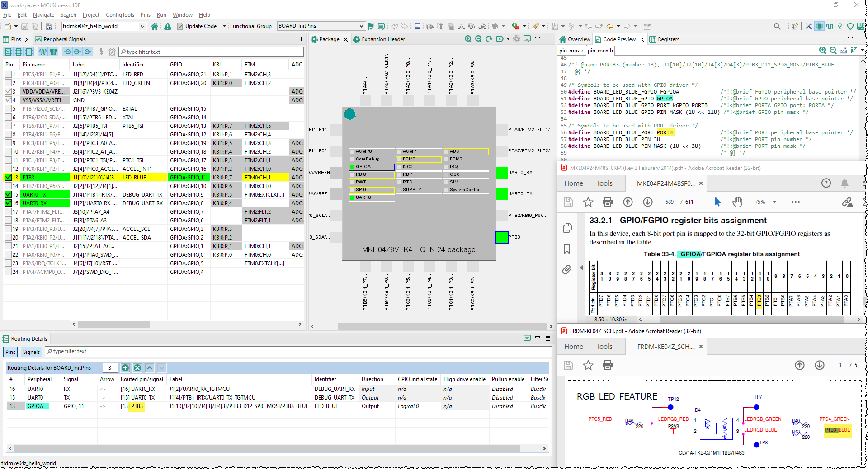This screenshot has height=470, width=868.
Task: Click the page number field showing 589
Action: point(670,202)
